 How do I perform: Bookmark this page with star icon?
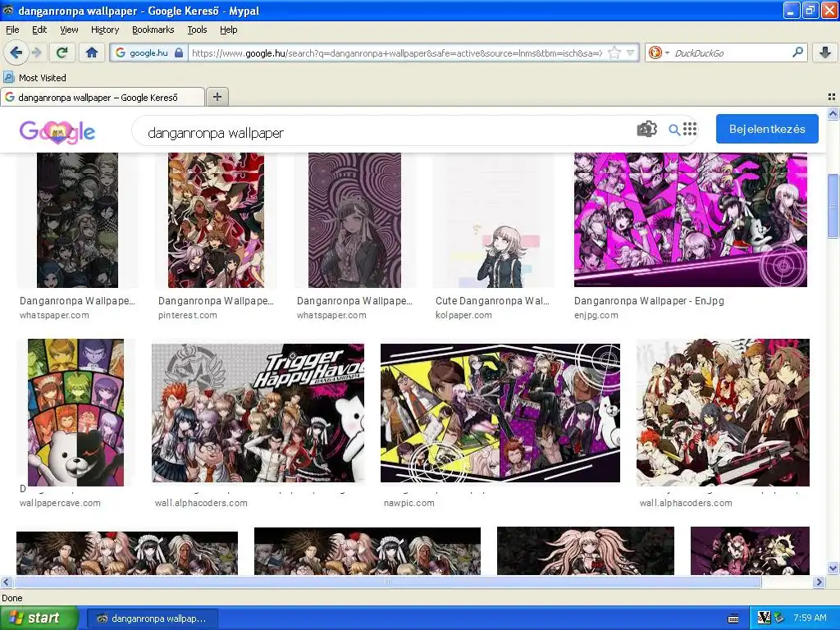[614, 52]
